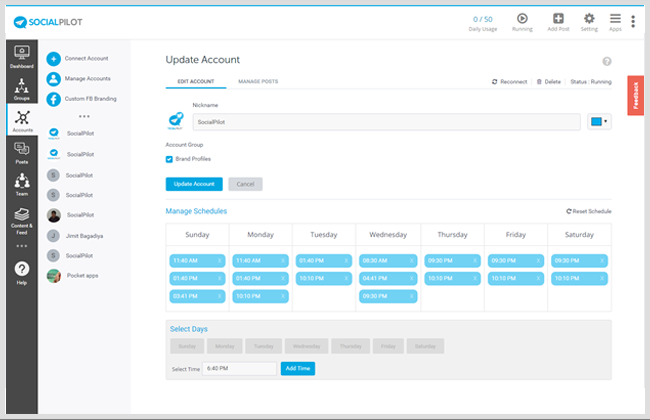Click the SocialPilot logo in header
This screenshot has height=420, width=650.
click(48, 22)
